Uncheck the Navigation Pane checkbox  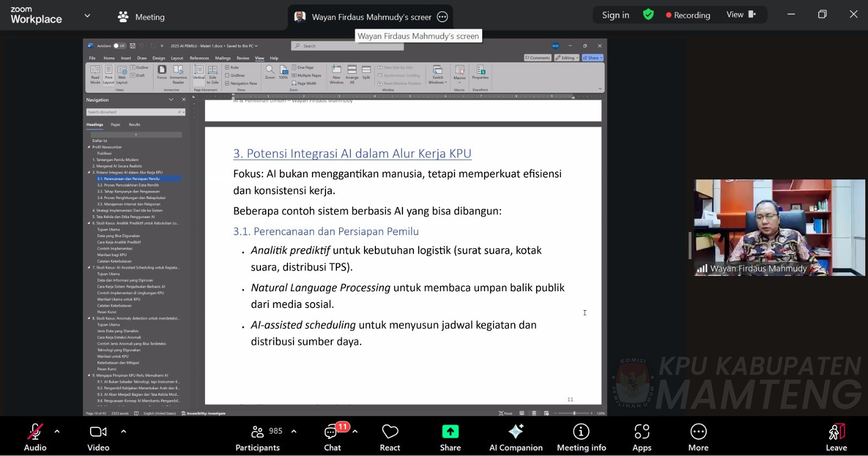click(x=227, y=84)
